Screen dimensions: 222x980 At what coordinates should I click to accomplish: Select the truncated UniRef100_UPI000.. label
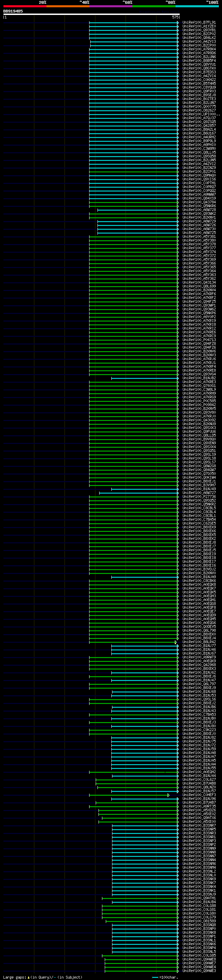click(201, 114)
